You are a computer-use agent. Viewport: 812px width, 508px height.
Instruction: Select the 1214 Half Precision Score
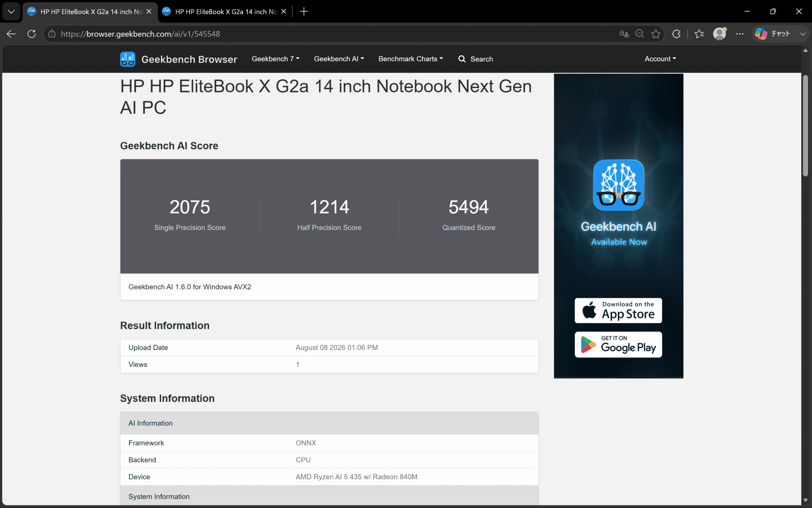329,207
